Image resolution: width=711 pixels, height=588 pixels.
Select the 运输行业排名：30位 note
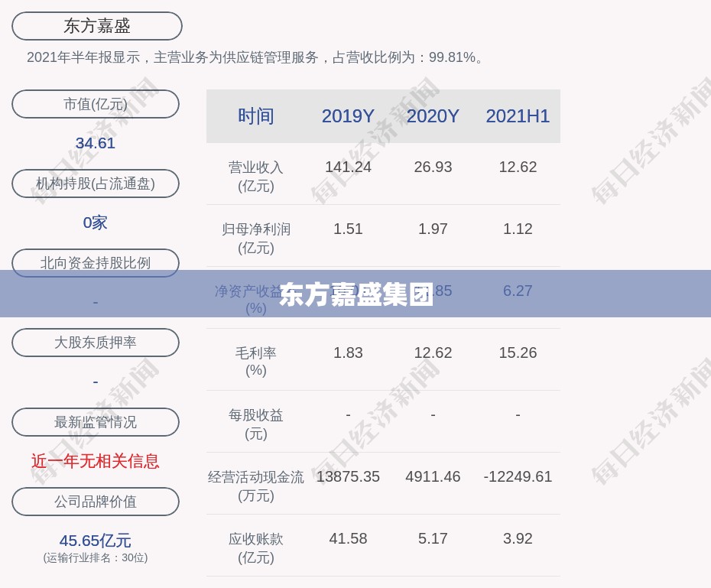[96, 557]
